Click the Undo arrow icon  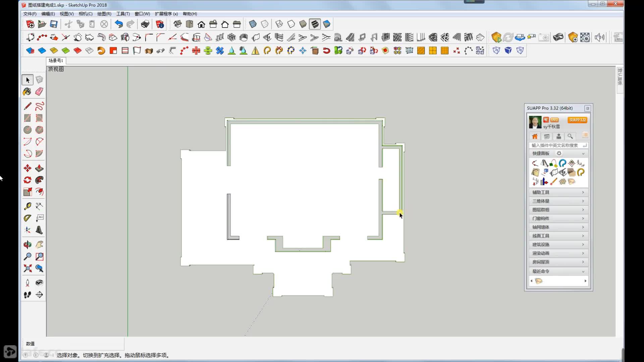tap(119, 24)
